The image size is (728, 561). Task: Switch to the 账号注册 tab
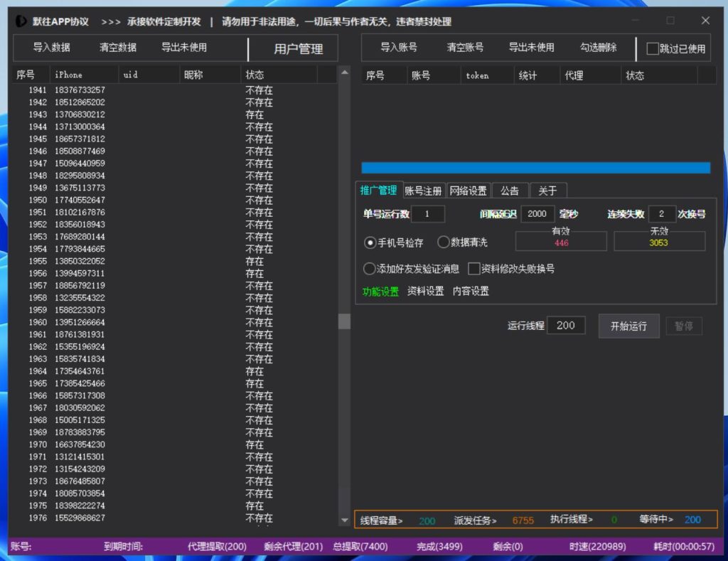(x=424, y=191)
